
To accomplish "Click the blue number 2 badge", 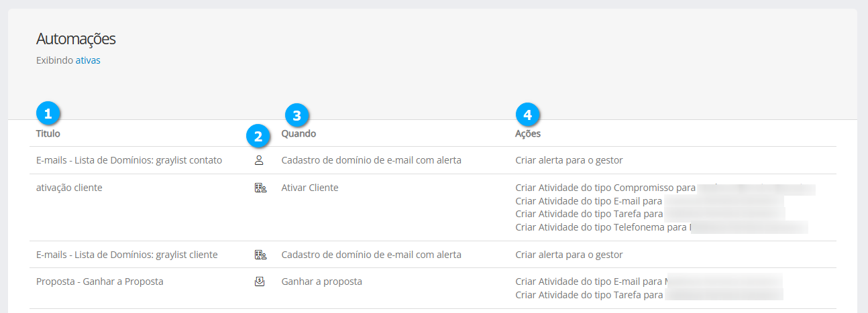I will point(258,137).
